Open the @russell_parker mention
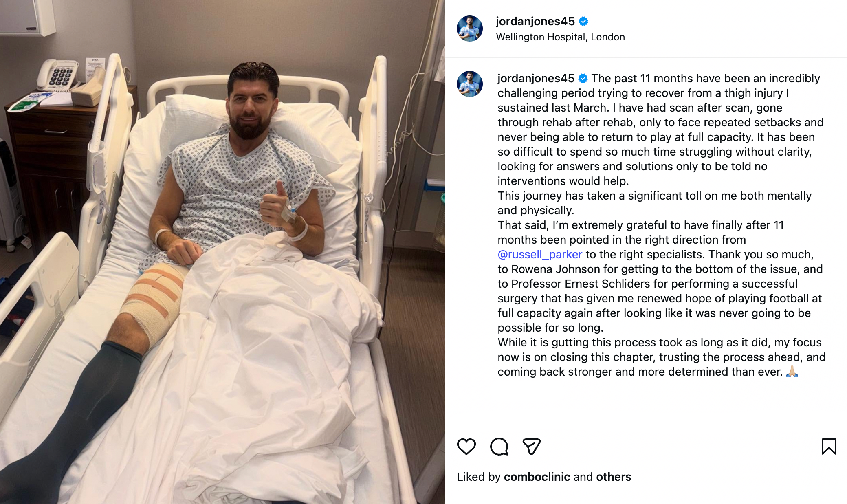 (540, 255)
